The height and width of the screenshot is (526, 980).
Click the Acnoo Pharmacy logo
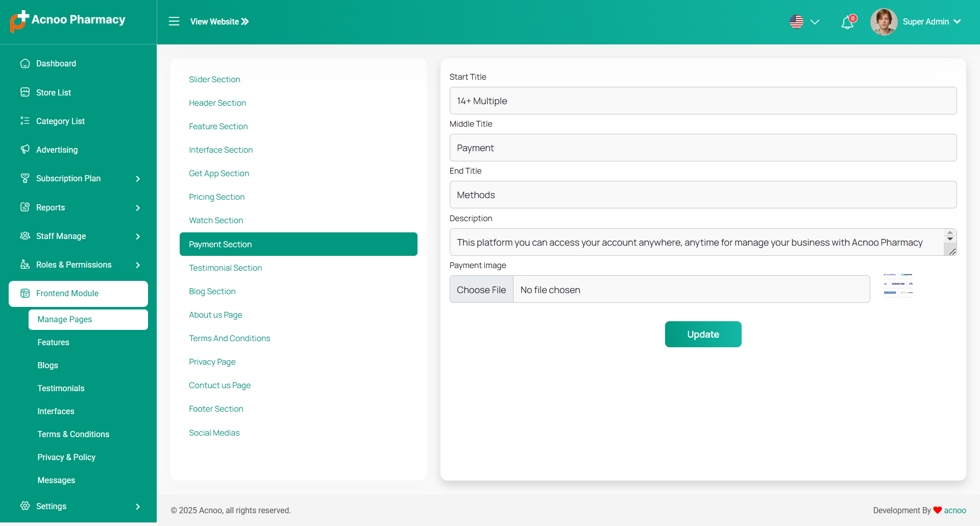68,21
